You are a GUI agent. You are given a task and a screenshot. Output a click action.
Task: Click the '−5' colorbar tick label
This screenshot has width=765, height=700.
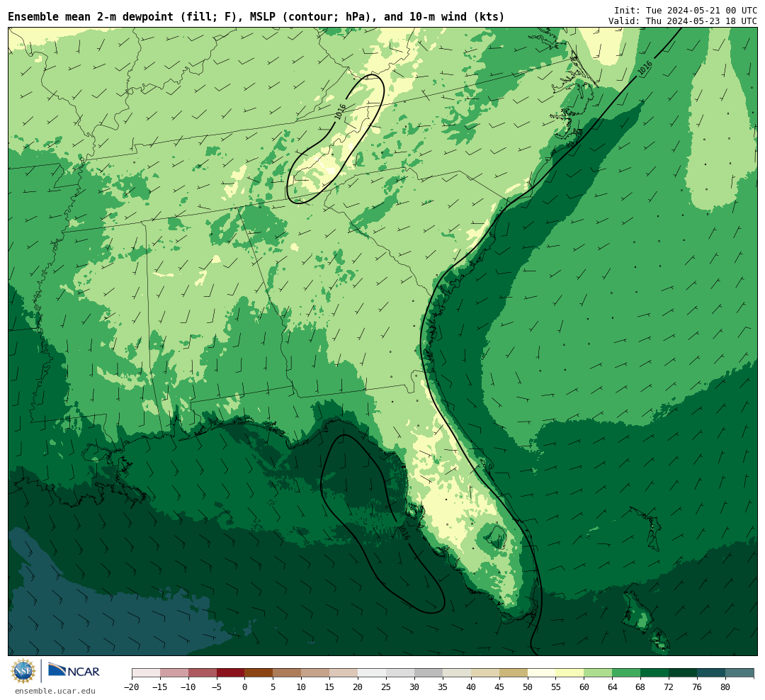[x=217, y=687]
